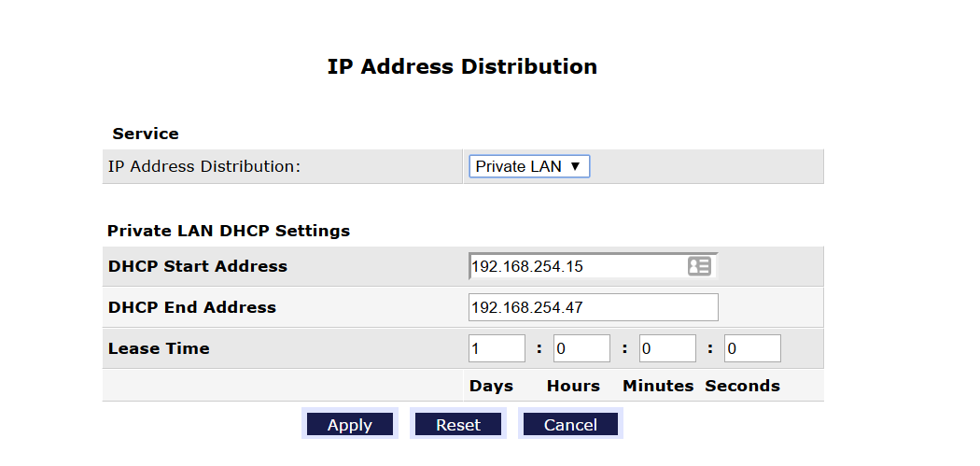Open the Private LAN dropdown
This screenshot has width=980, height=466.
(x=529, y=166)
